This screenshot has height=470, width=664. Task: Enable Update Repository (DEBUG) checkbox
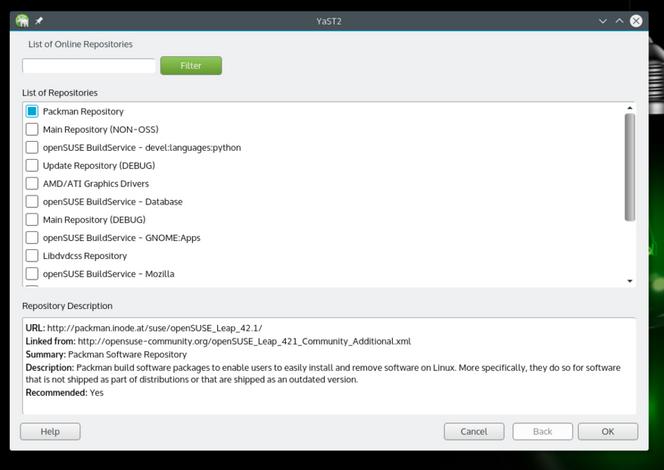point(32,166)
